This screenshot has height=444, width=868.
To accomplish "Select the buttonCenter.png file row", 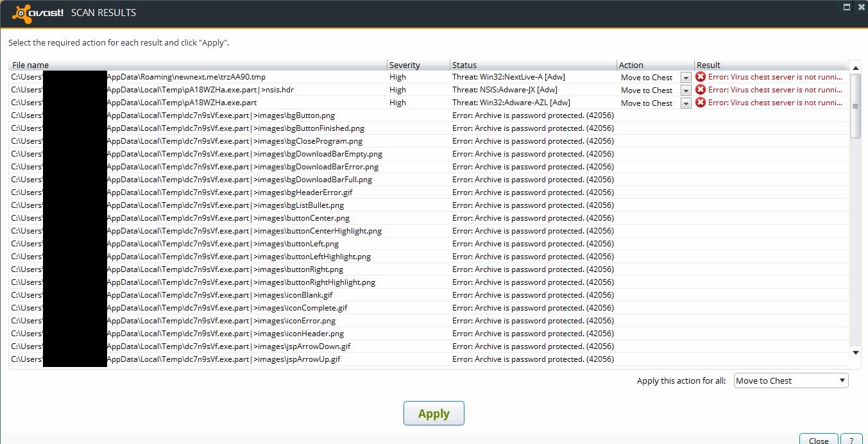I will click(x=429, y=218).
